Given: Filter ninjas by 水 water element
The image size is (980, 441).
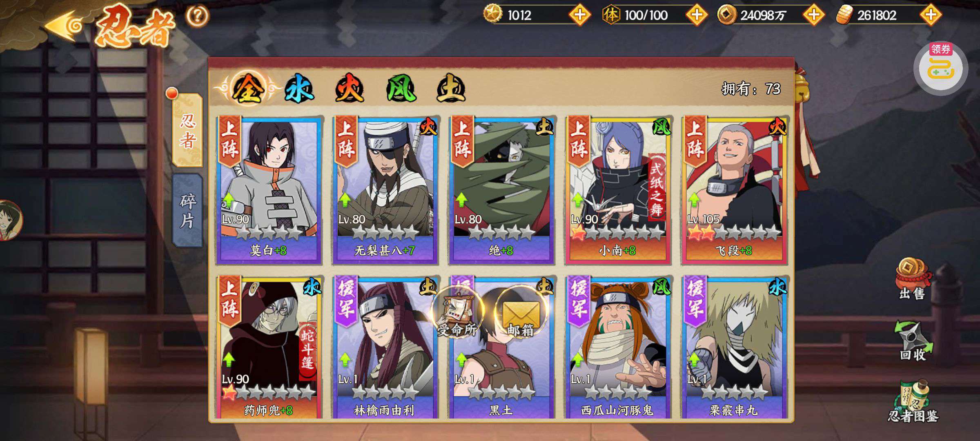Looking at the screenshot, I should click(x=299, y=89).
